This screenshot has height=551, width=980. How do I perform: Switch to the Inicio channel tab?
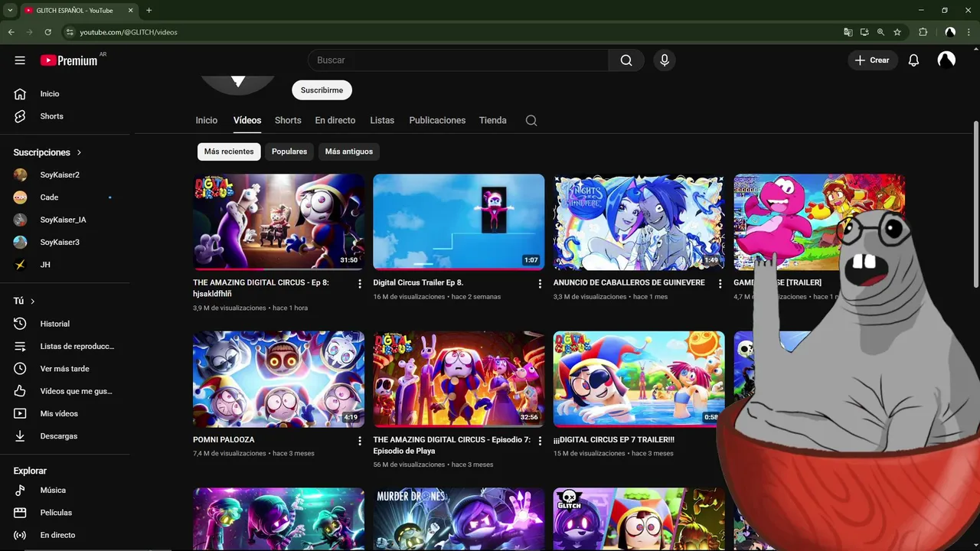(207, 120)
